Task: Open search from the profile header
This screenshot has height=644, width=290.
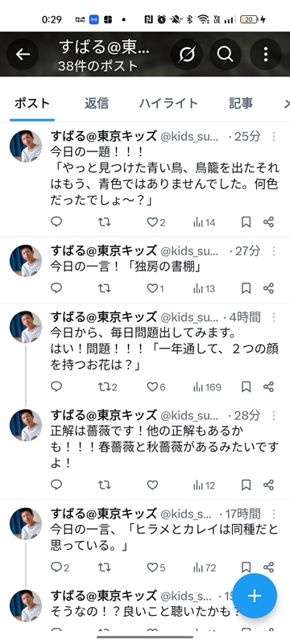Action: pos(225,54)
